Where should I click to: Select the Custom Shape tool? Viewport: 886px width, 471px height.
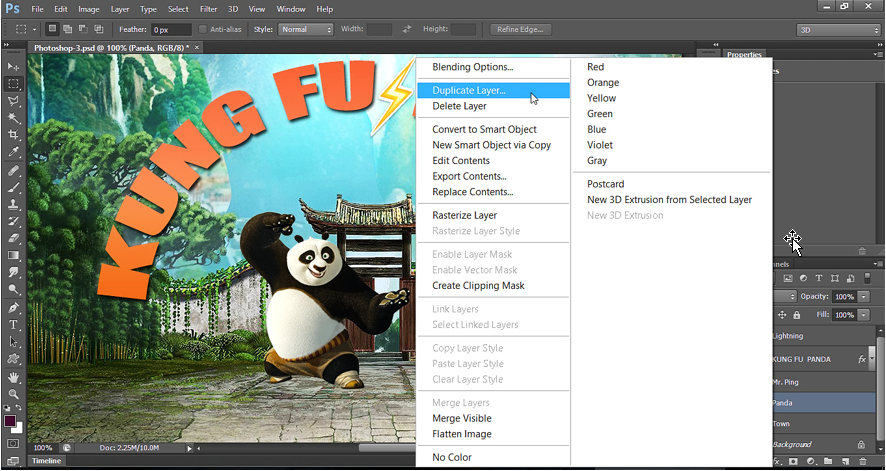(13, 359)
